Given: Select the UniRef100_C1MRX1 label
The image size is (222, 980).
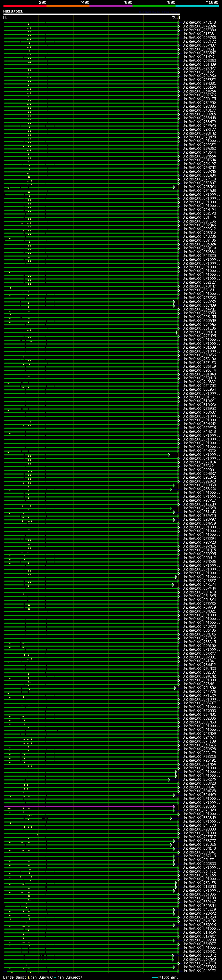Looking at the screenshot, I should pyautogui.click(x=199, y=57).
